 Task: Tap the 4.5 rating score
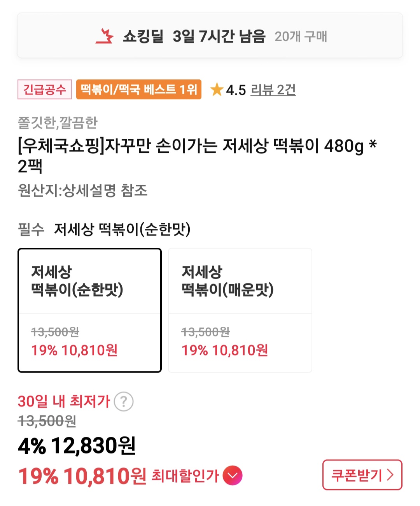pyautogui.click(x=236, y=90)
